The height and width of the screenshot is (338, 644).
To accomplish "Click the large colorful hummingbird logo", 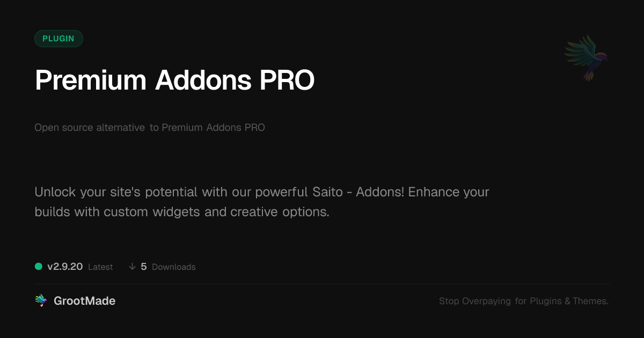I will click(586, 57).
